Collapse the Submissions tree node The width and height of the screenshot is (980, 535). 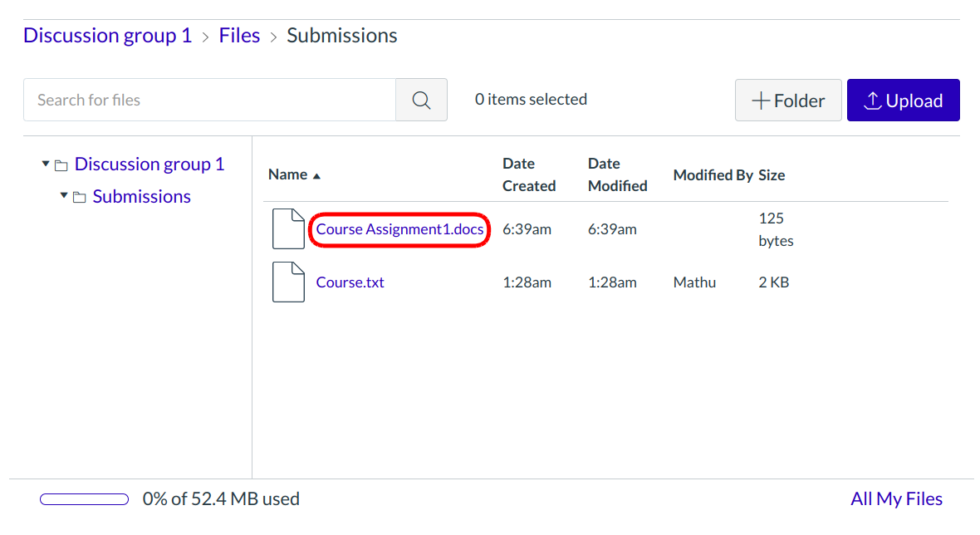pyautogui.click(x=64, y=196)
